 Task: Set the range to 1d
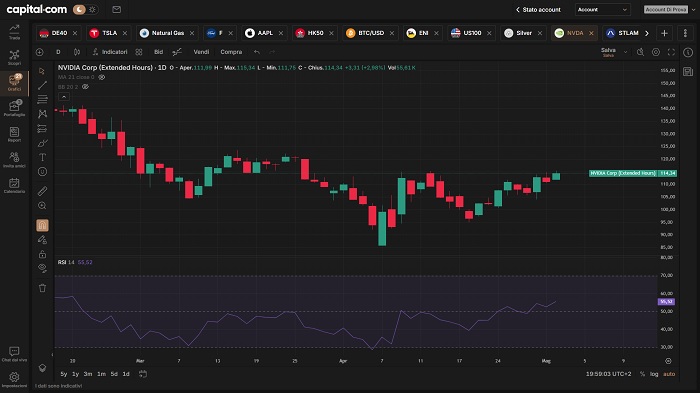tap(126, 374)
